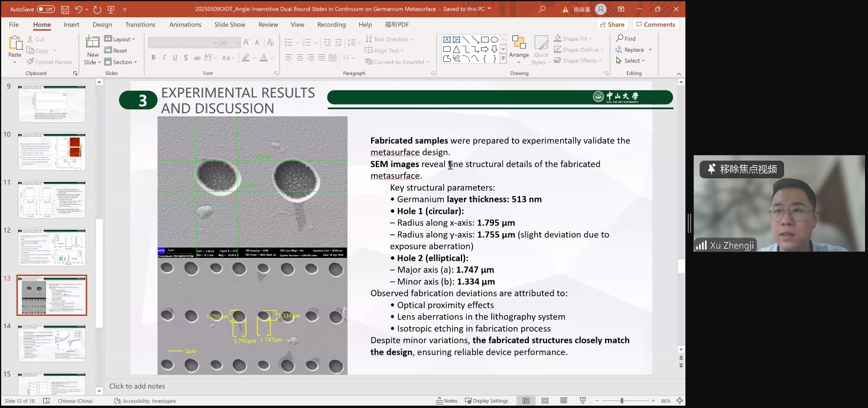Open the Arrange tool
Screen dimensions: 868x408
coord(519,47)
